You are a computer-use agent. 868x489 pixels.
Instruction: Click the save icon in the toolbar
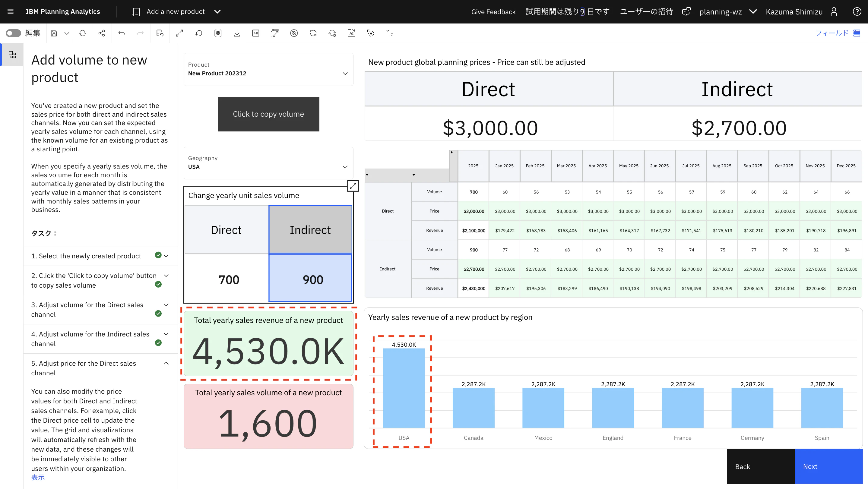[x=54, y=33]
